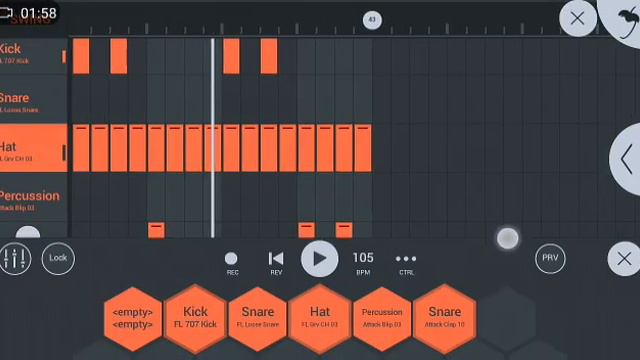Open the CTRL three-dots menu

[406, 263]
